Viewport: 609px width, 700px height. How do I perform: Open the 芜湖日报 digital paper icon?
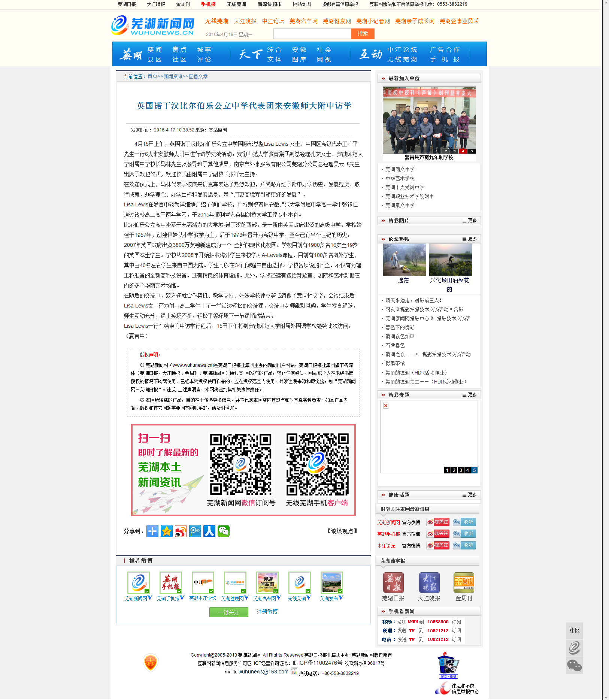point(393,583)
